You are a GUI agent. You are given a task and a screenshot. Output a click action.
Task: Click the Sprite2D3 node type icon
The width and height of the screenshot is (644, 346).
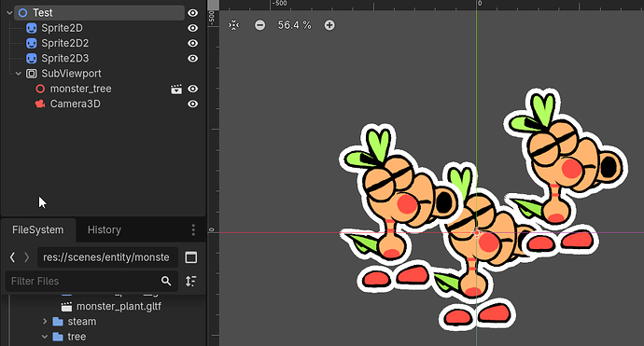(x=31, y=58)
